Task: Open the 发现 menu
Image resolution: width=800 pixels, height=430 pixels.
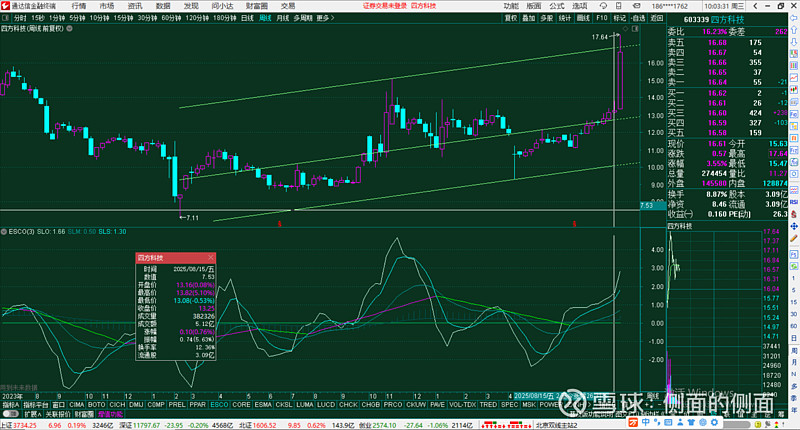Action: [191, 6]
